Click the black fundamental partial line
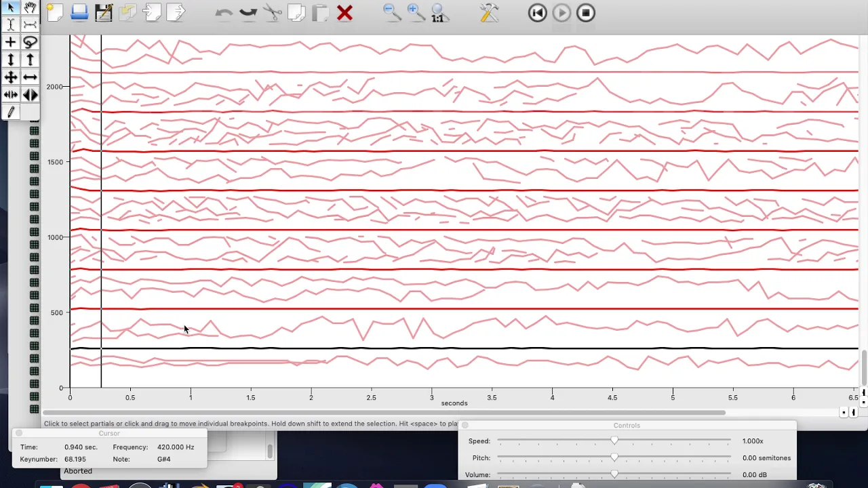 (464, 348)
